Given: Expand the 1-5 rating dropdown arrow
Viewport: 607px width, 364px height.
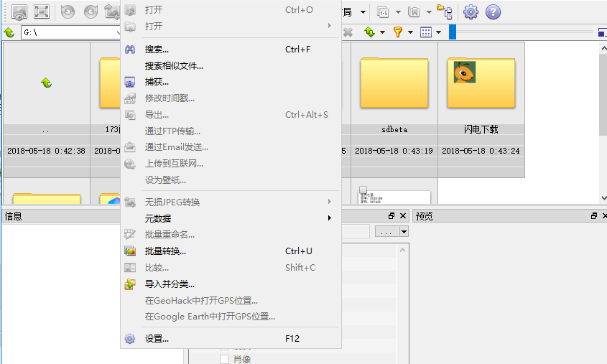Looking at the screenshot, I should tap(398, 12).
